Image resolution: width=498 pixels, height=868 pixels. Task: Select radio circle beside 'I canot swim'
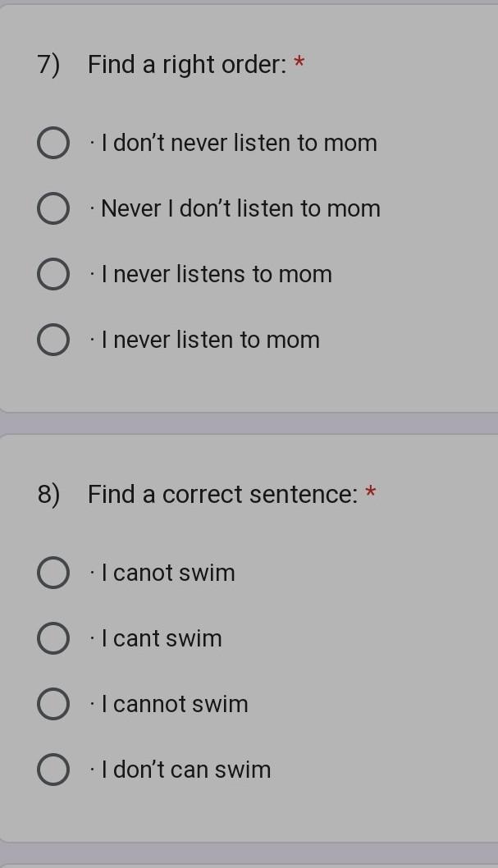[x=53, y=573]
